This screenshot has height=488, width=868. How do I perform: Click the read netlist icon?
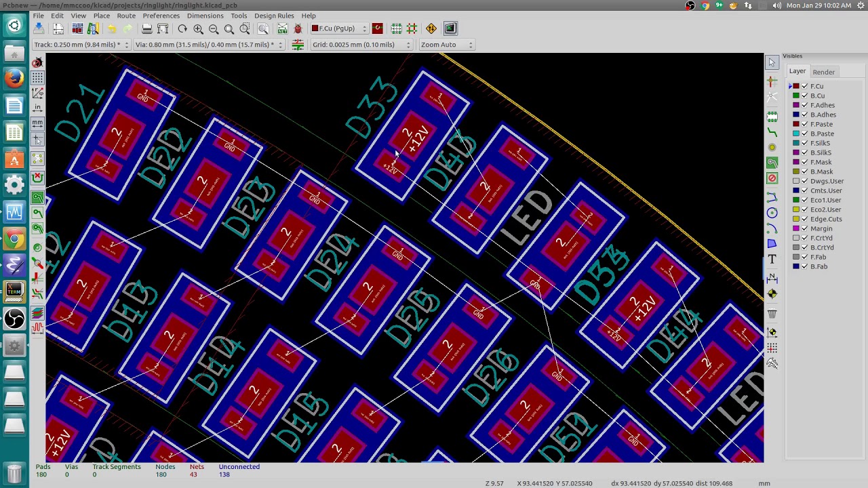click(x=282, y=28)
